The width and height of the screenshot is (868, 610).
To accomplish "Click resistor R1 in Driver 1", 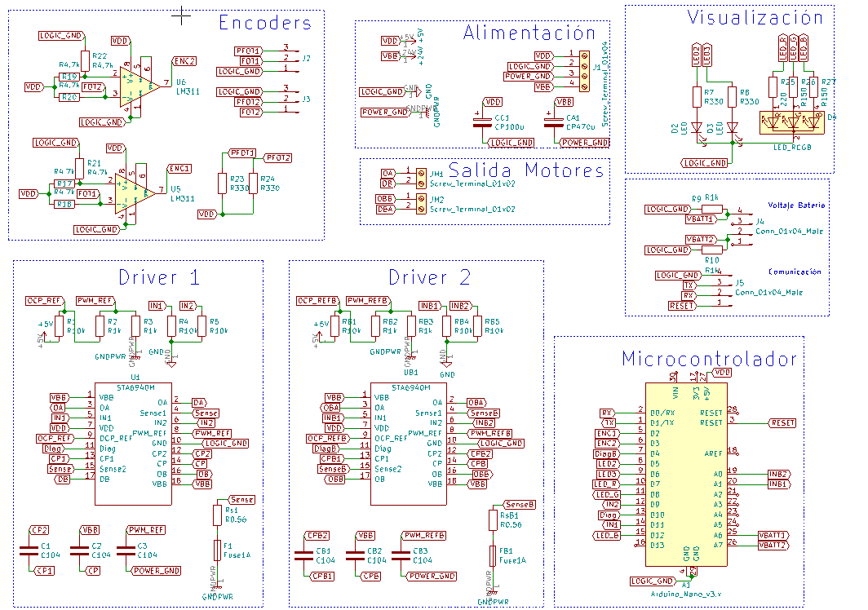I will pos(59,326).
